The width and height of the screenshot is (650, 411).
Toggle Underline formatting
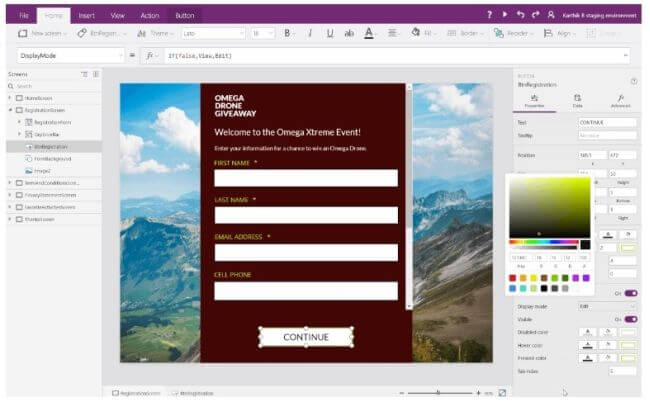pos(330,33)
